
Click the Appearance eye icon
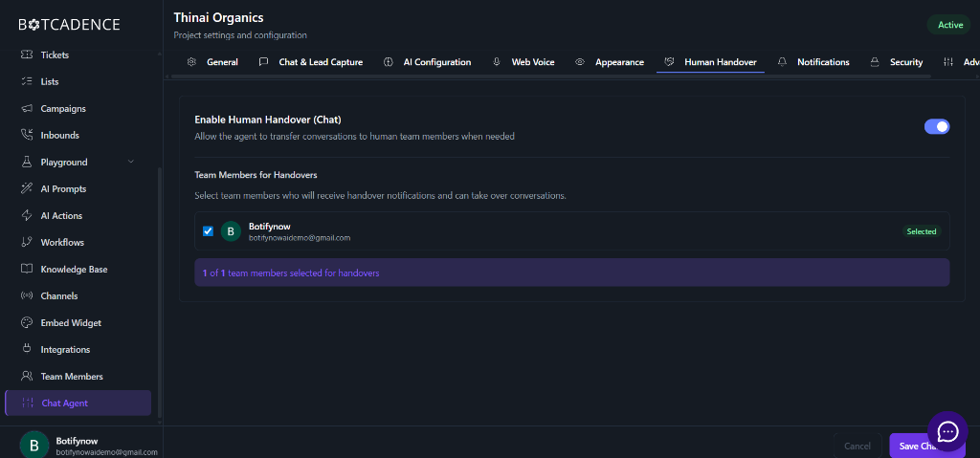(580, 62)
